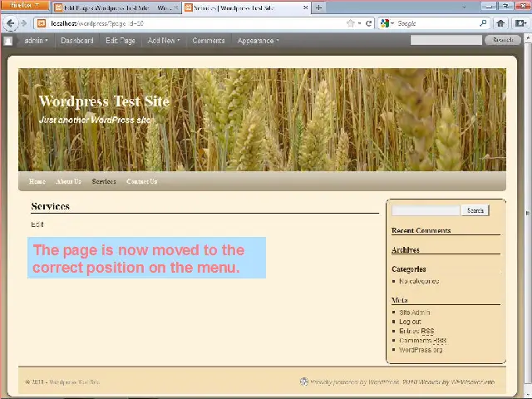Open the address bar history dropdown arrow

pyautogui.click(x=359, y=23)
